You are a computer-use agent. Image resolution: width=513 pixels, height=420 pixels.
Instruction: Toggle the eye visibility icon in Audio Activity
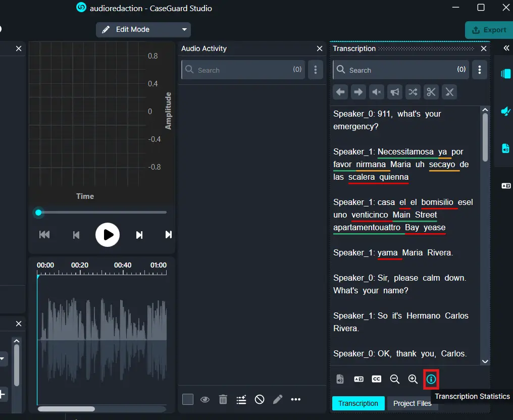(205, 399)
